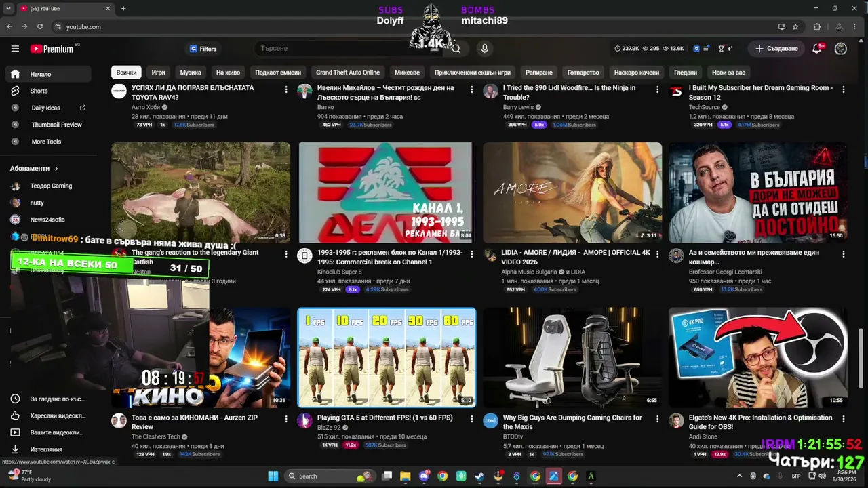
Task: Open Playing GTA 5 at Different FPS title
Action: click(x=384, y=418)
